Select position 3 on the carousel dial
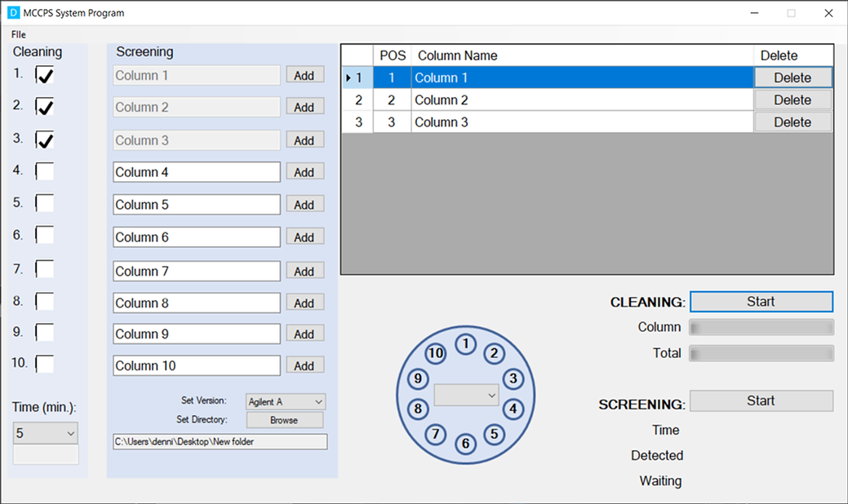The height and width of the screenshot is (504, 848). pyautogui.click(x=513, y=378)
